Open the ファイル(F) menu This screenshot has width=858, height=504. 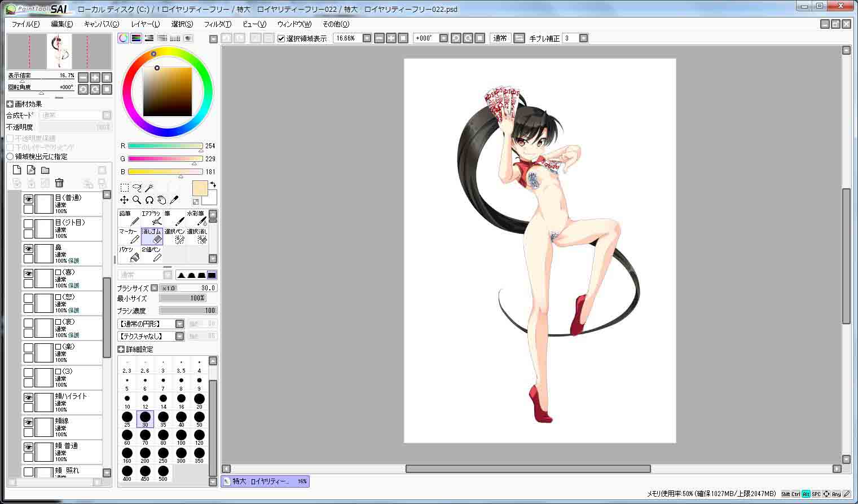coord(25,24)
